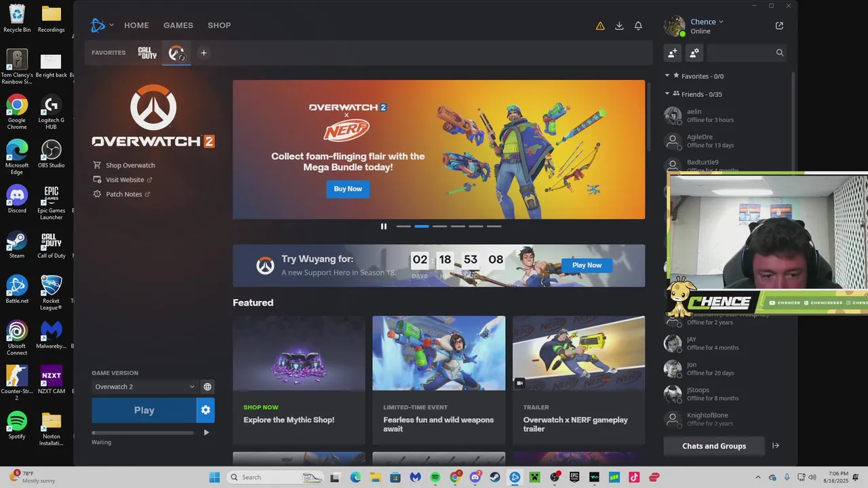Click the region globe icon

208,387
